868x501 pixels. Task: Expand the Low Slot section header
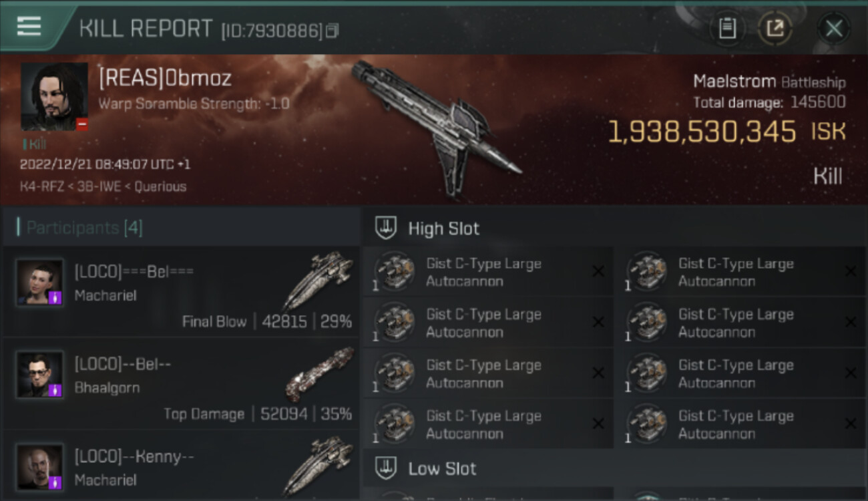click(x=614, y=468)
